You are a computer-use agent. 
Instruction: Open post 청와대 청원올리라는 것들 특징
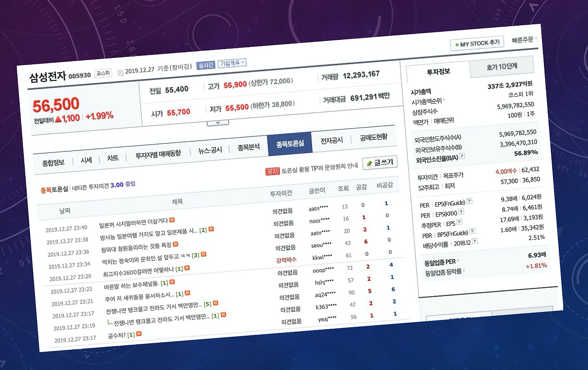point(136,247)
